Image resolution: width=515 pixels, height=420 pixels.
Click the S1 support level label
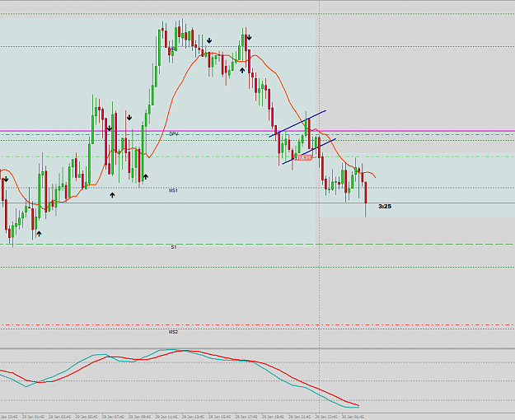coord(173,247)
